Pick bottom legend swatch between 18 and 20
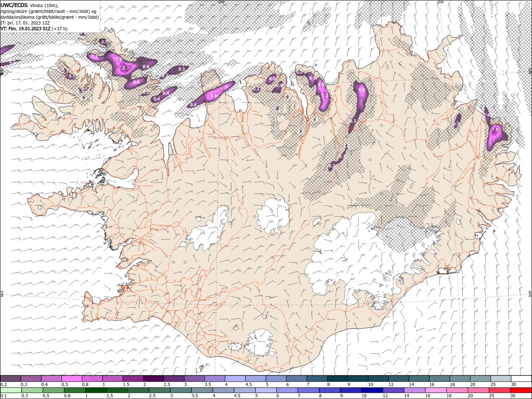532x399 pixels. click(456, 390)
